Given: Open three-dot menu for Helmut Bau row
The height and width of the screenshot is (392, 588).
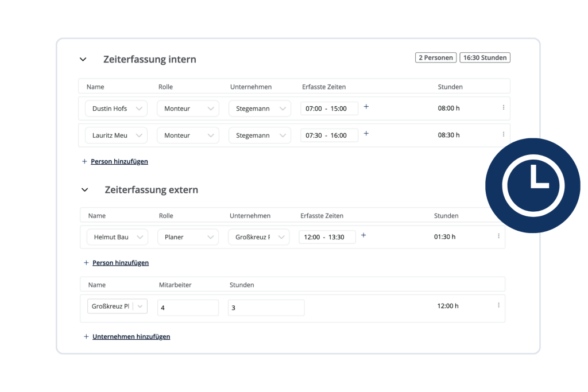Looking at the screenshot, I should point(498,236).
